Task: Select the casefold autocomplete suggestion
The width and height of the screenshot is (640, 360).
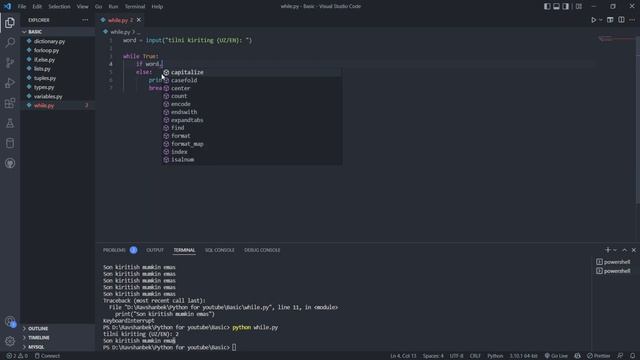Action: click(x=251, y=80)
